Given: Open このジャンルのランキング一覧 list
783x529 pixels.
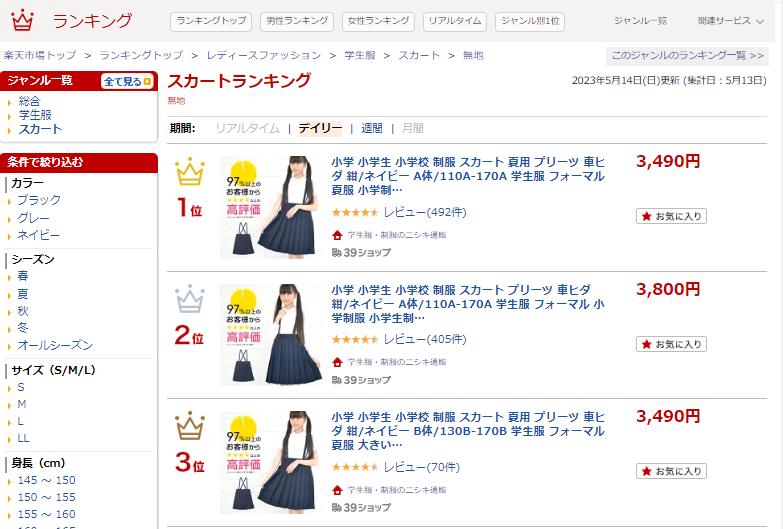Looking at the screenshot, I should coord(688,55).
